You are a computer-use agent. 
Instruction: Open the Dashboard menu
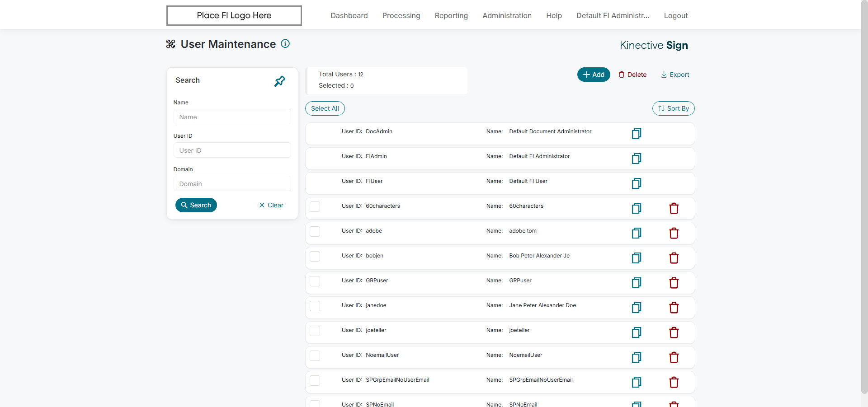tap(349, 15)
